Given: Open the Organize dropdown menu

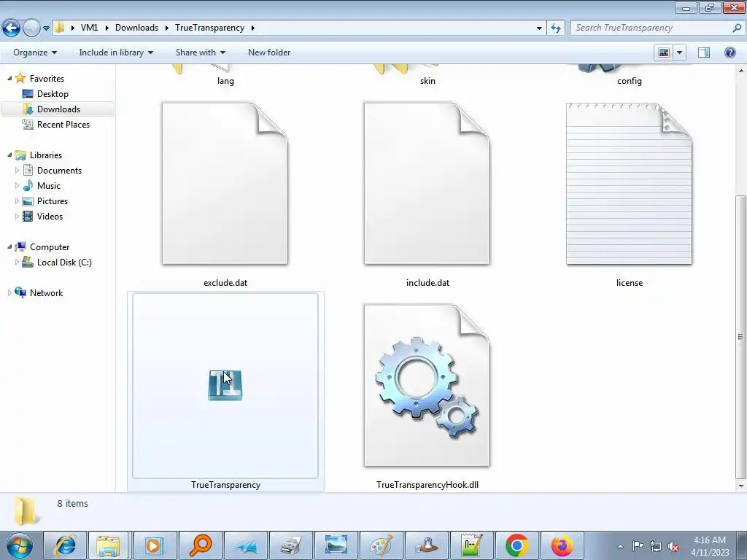Looking at the screenshot, I should click(x=35, y=52).
